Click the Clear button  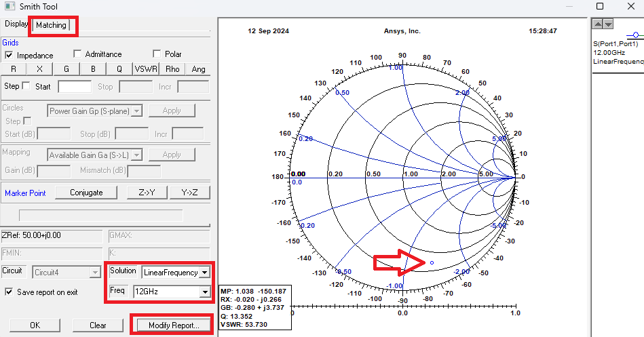[x=98, y=325]
